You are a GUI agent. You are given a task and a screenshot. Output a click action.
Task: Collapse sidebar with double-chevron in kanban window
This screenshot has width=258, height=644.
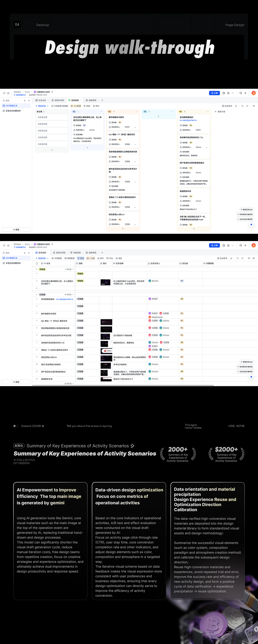[29, 100]
